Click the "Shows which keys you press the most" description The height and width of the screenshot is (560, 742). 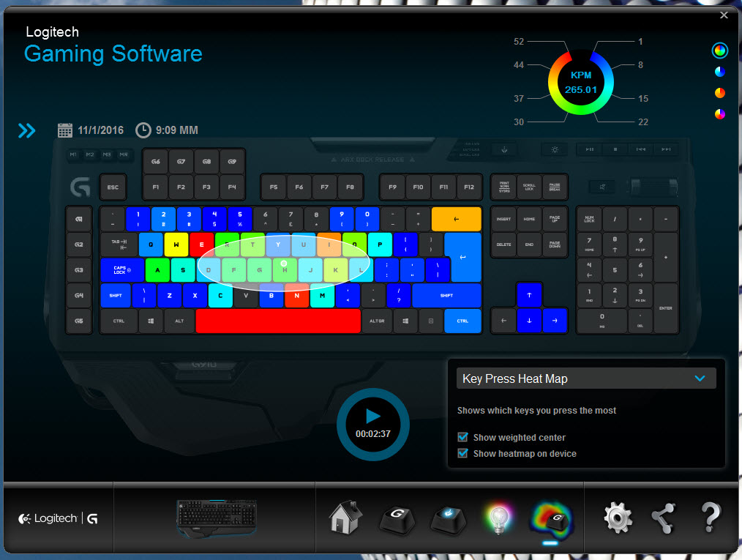(x=536, y=411)
